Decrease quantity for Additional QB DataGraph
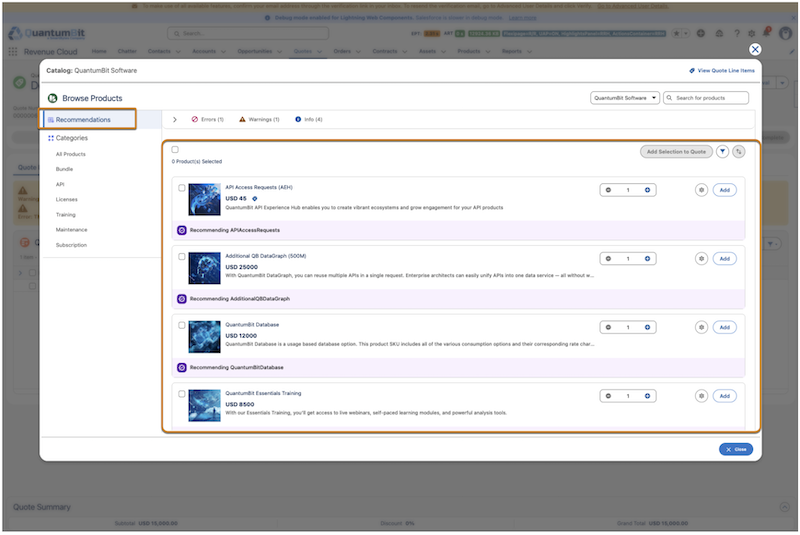Image resolution: width=800 pixels, height=535 pixels. pos(608,259)
